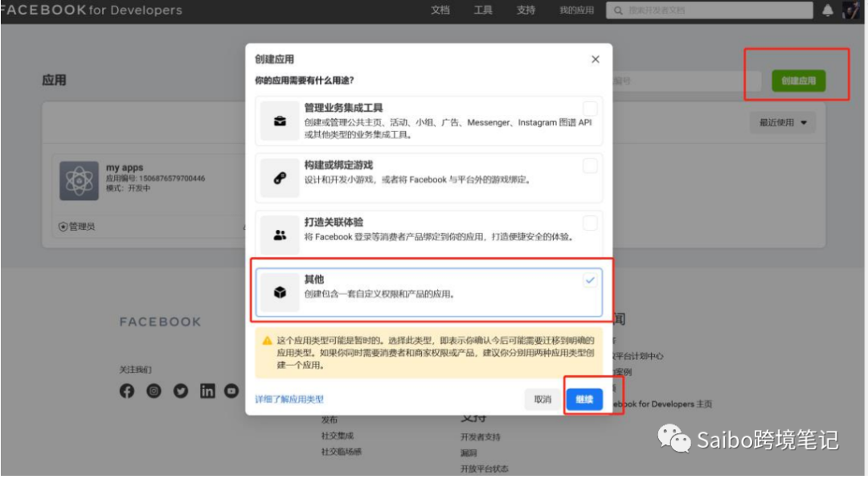Uncheck the 其他 app type checkbox
868x479 pixels.
(x=590, y=279)
